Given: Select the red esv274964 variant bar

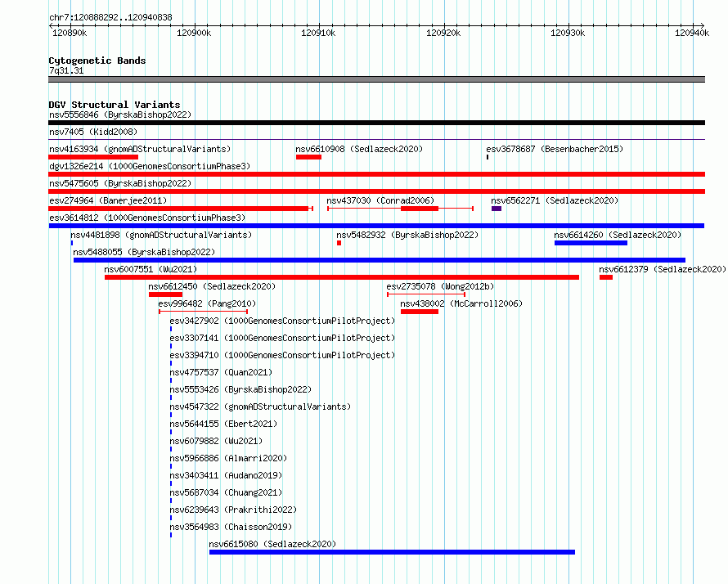Looking at the screenshot, I should 181,209.
